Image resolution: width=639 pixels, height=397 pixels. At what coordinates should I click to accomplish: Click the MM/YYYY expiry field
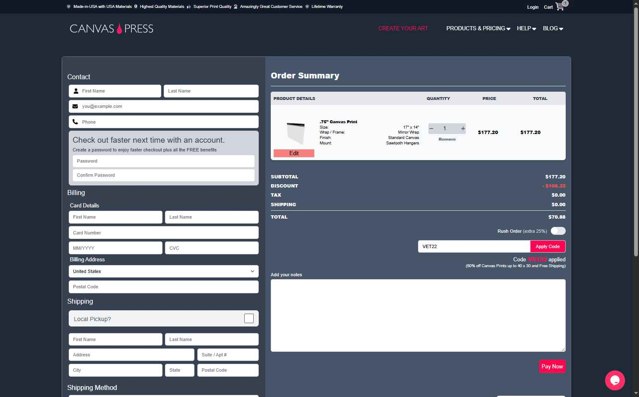[x=115, y=248]
